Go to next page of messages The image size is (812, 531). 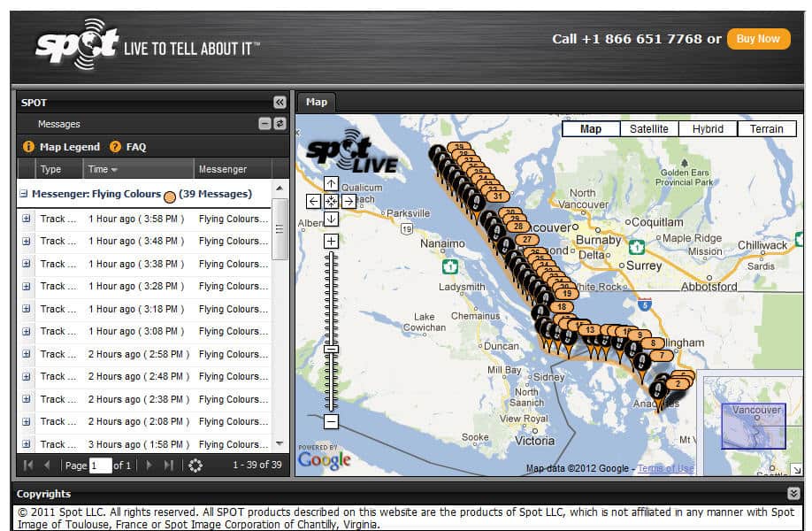tap(149, 466)
